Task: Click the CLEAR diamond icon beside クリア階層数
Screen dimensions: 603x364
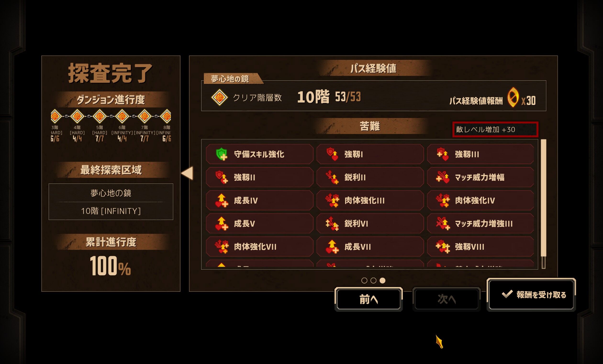Action: click(219, 97)
